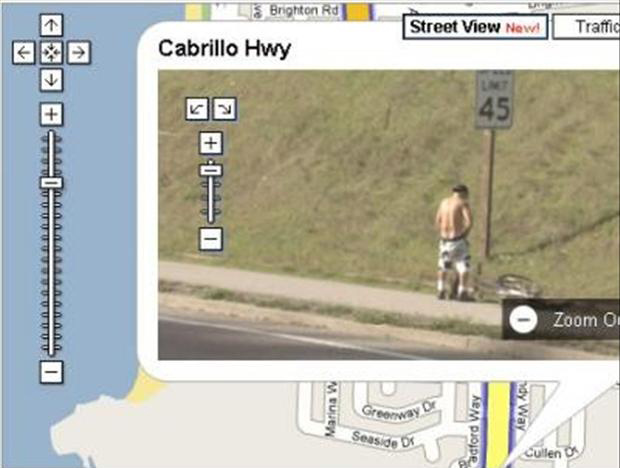Rotate street view left arrow
Image resolution: width=620 pixels, height=468 pixels.
197,109
